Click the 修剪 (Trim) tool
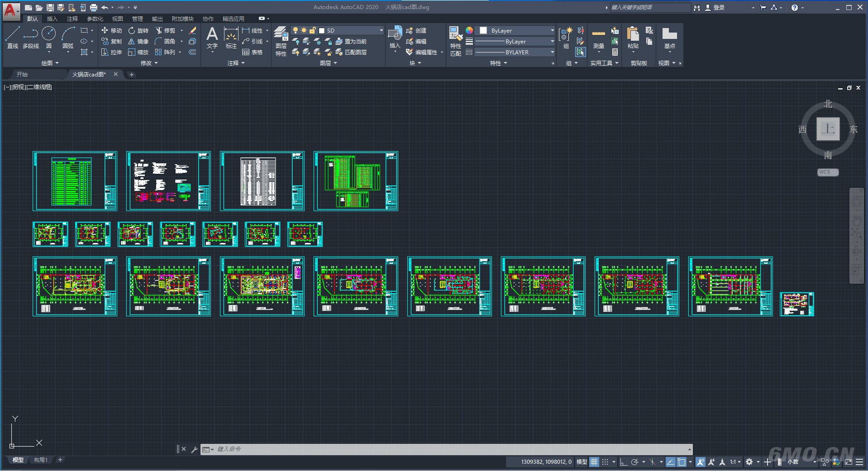The height and width of the screenshot is (471, 868). [x=165, y=30]
